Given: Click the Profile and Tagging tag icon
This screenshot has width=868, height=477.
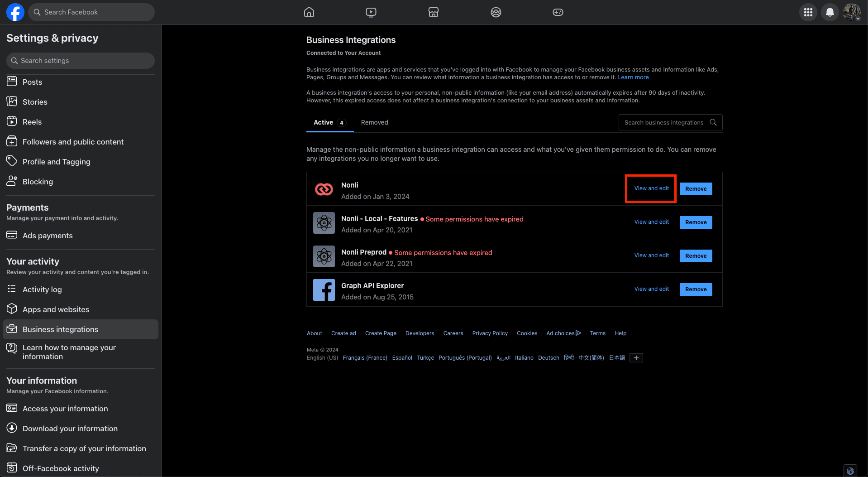Looking at the screenshot, I should 12,161.
